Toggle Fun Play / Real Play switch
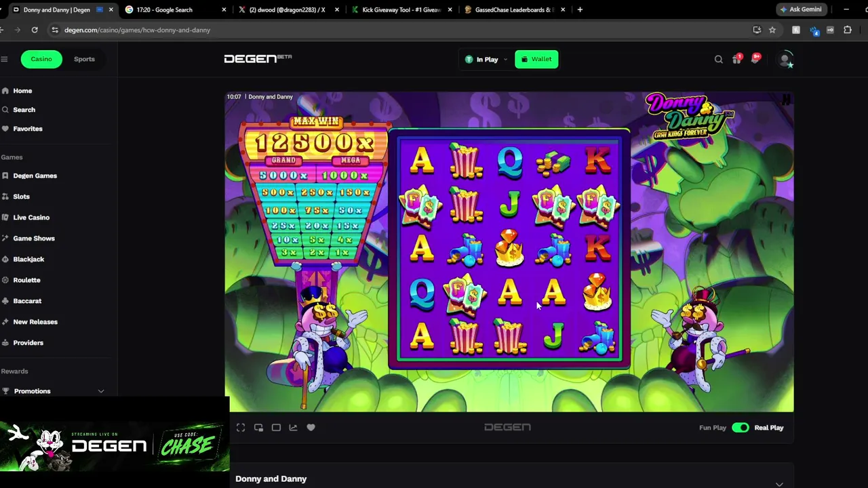The height and width of the screenshot is (488, 868). pos(741,428)
